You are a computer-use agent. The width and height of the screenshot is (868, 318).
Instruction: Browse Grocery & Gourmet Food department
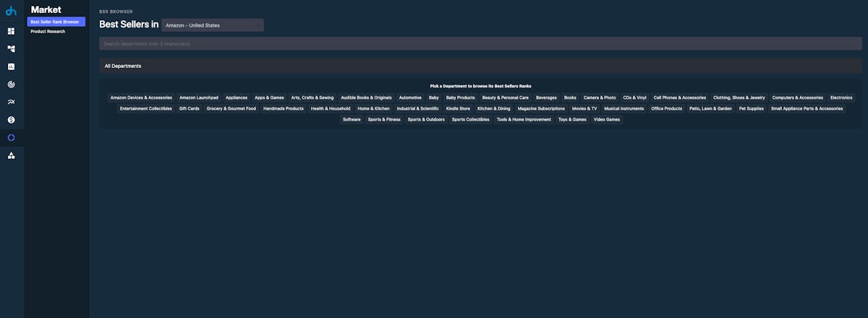pos(231,108)
